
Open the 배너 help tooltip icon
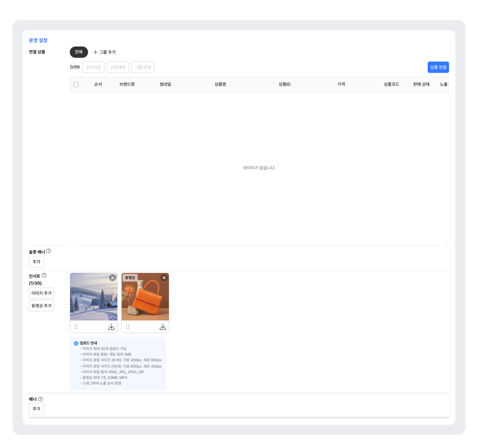(40, 399)
